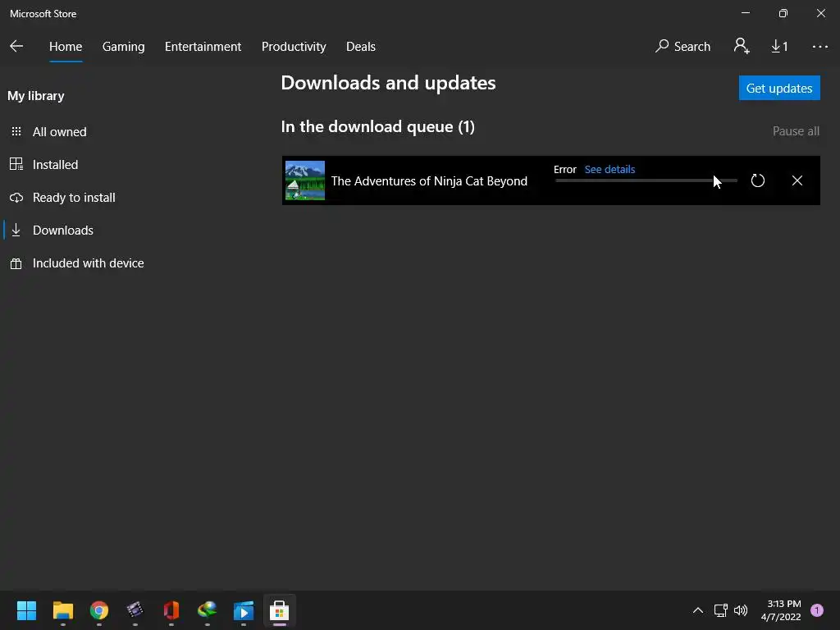This screenshot has height=630, width=840.
Task: Open the Deals tab
Action: coord(361,47)
